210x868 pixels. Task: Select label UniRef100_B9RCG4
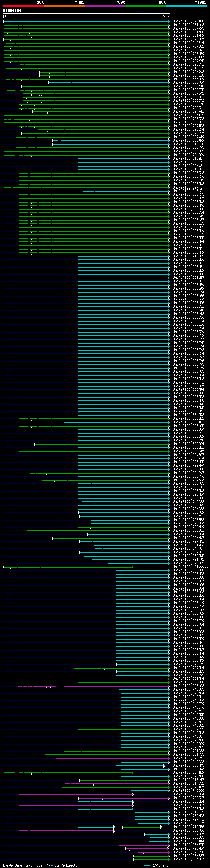point(188,444)
